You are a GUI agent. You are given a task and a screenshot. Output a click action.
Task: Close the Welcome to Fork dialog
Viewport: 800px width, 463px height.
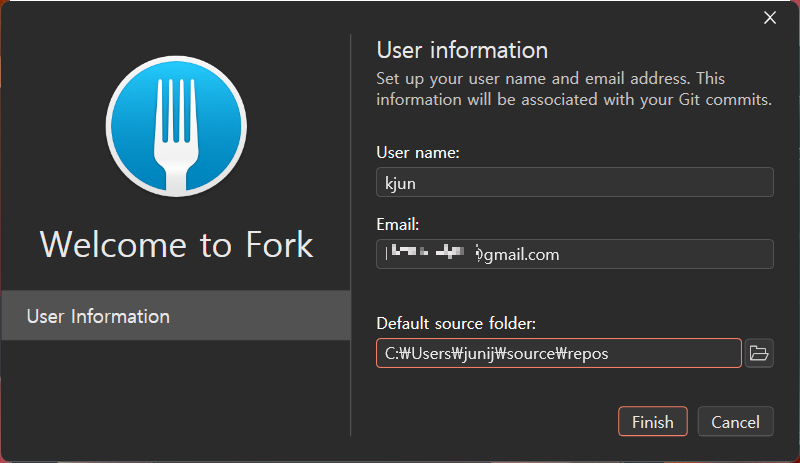click(x=769, y=18)
